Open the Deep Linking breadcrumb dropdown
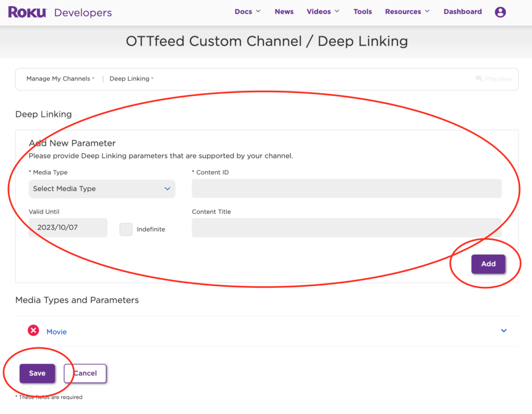Screen dimensions: 532x414 [x=131, y=78]
